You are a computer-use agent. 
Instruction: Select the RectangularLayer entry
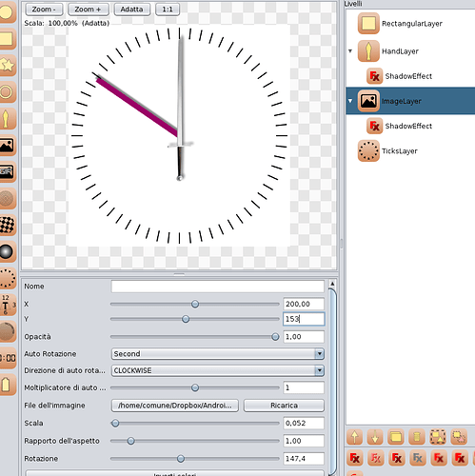pos(412,24)
